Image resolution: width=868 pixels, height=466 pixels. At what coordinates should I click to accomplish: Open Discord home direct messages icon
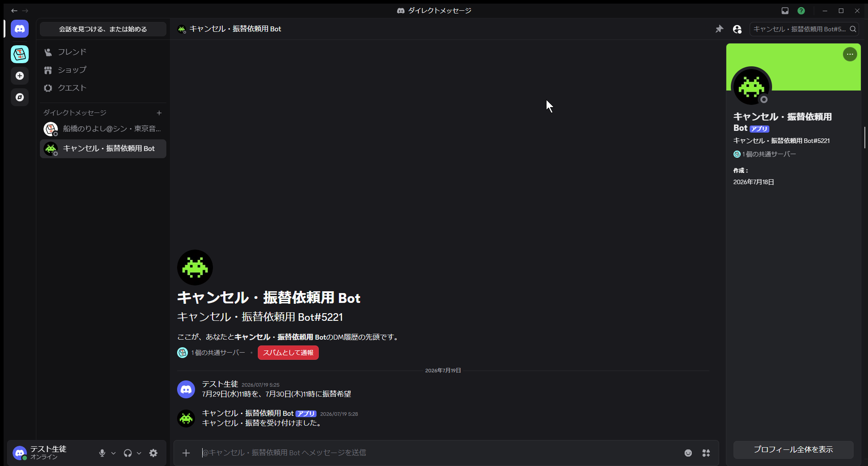pos(20,29)
